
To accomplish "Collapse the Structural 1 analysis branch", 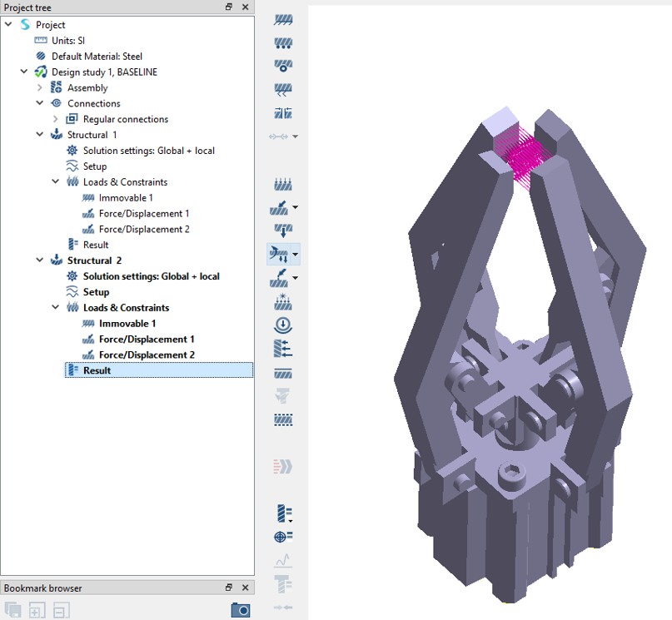I will (39, 135).
